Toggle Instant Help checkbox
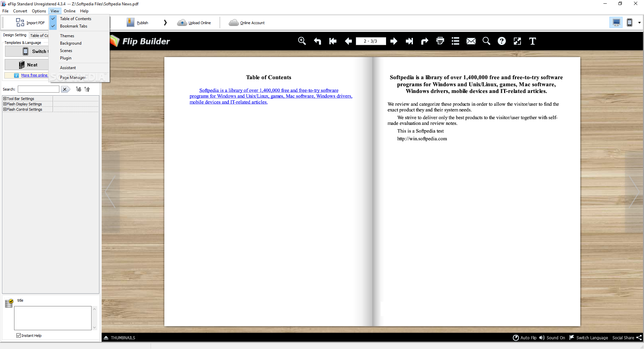The image size is (644, 349). (19, 336)
